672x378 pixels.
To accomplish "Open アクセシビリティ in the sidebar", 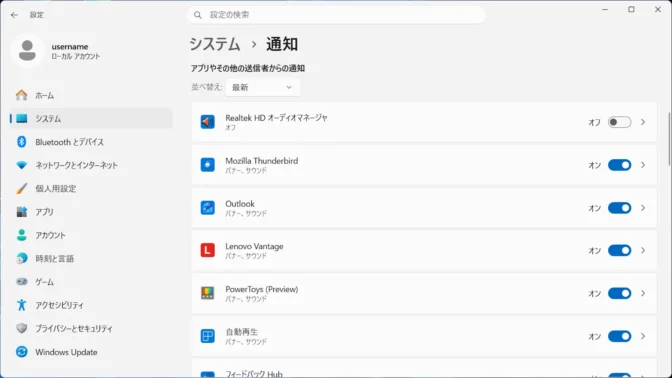I will tap(91, 305).
